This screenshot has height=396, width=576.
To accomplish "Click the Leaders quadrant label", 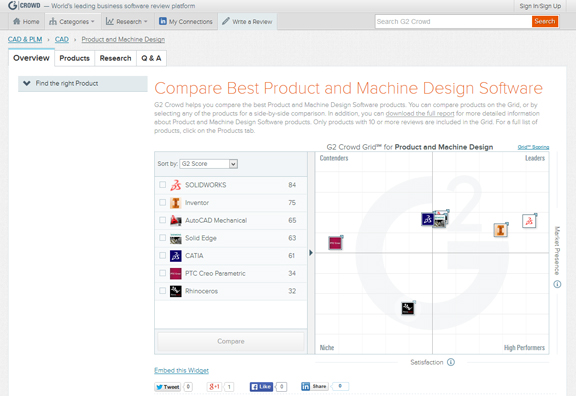I will click(535, 158).
